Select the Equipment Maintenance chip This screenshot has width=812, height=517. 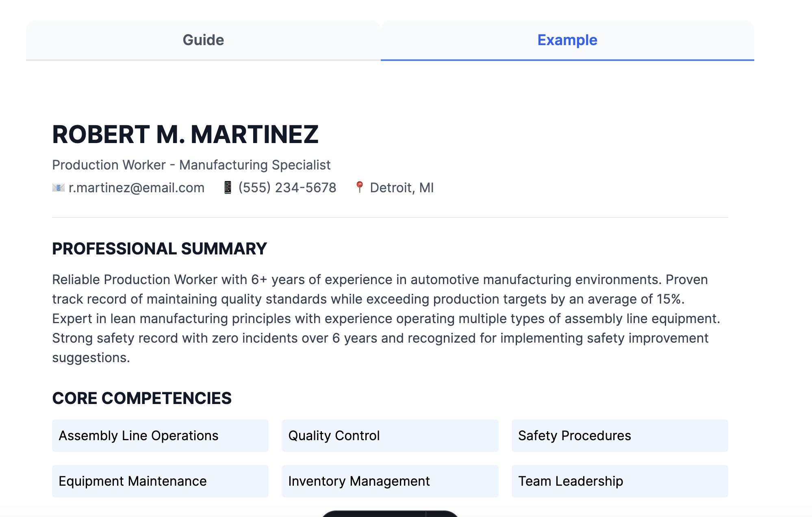[x=160, y=481]
